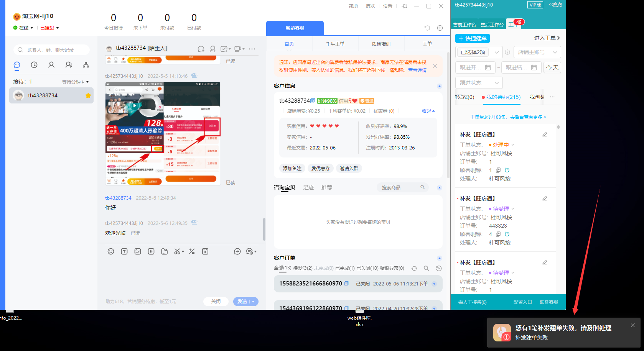Open the 跟进状态 dropdown
This screenshot has width=644, height=351.
pos(479,83)
